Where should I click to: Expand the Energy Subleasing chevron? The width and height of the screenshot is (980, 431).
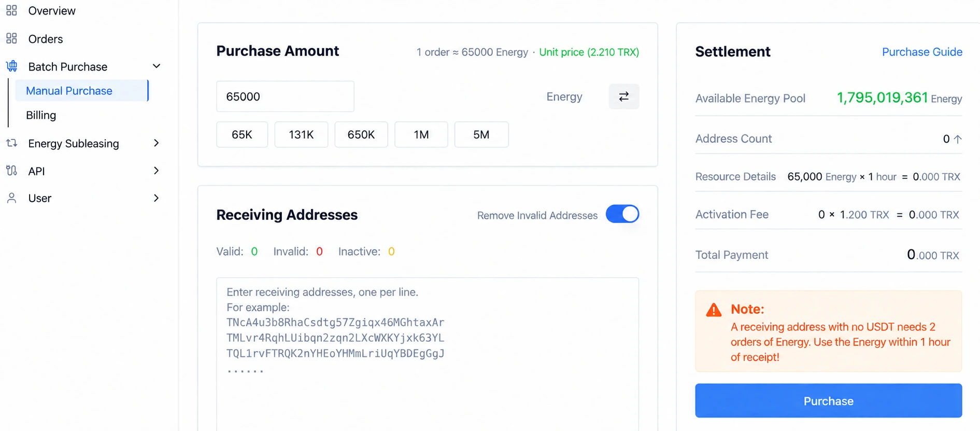pos(157,143)
